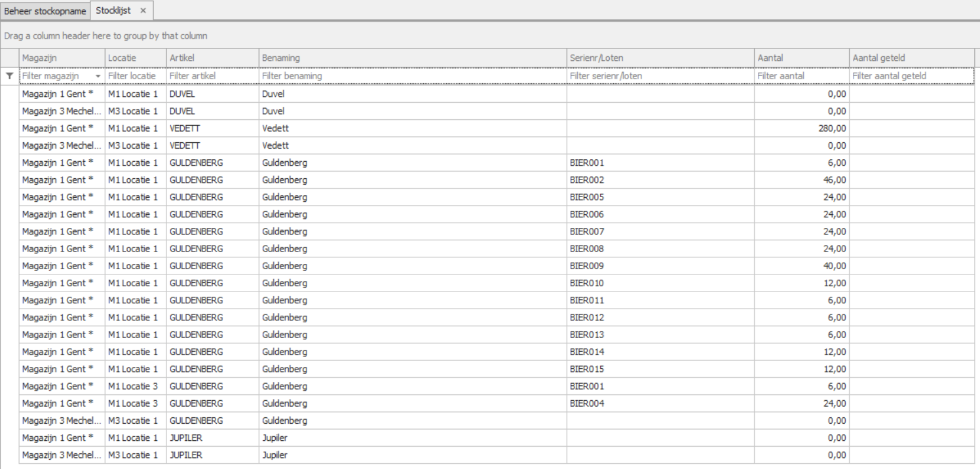
Task: Click the Aantal column header
Action: pyautogui.click(x=801, y=58)
